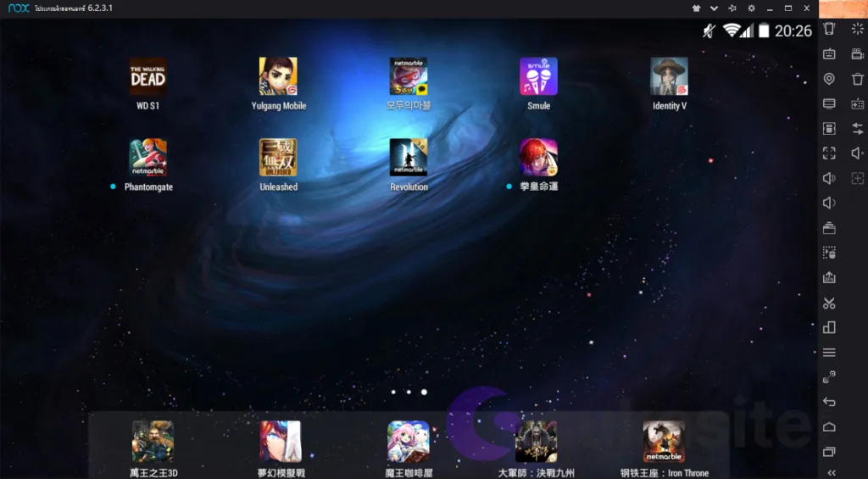Click the cellular signal strength icon
Viewport: 868px width, 479px height.
tap(748, 31)
